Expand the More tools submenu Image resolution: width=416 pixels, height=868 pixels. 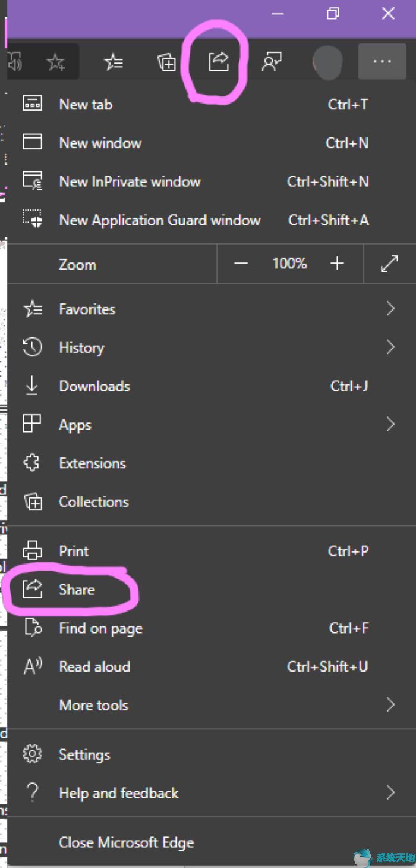tap(211, 705)
